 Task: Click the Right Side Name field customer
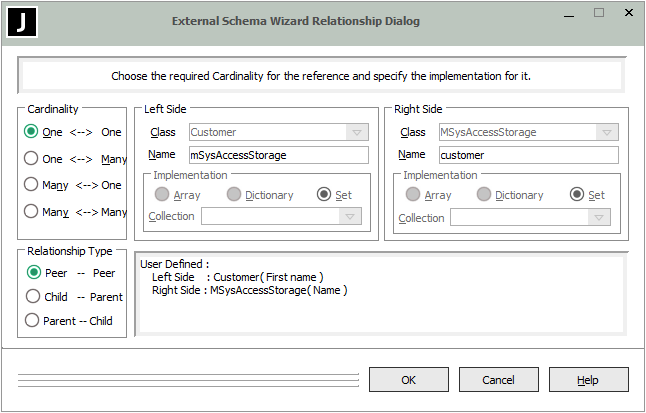point(529,155)
